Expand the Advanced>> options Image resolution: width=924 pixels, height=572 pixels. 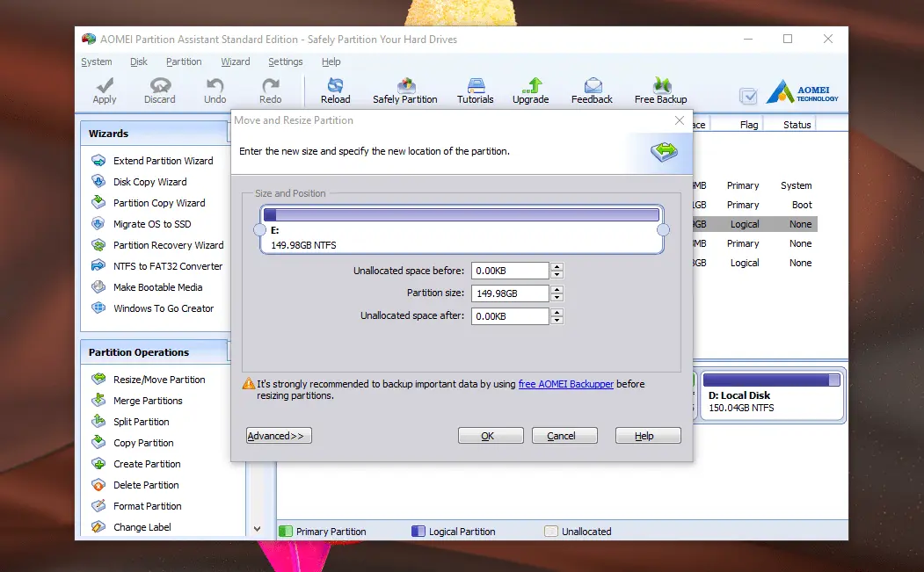pyautogui.click(x=279, y=436)
